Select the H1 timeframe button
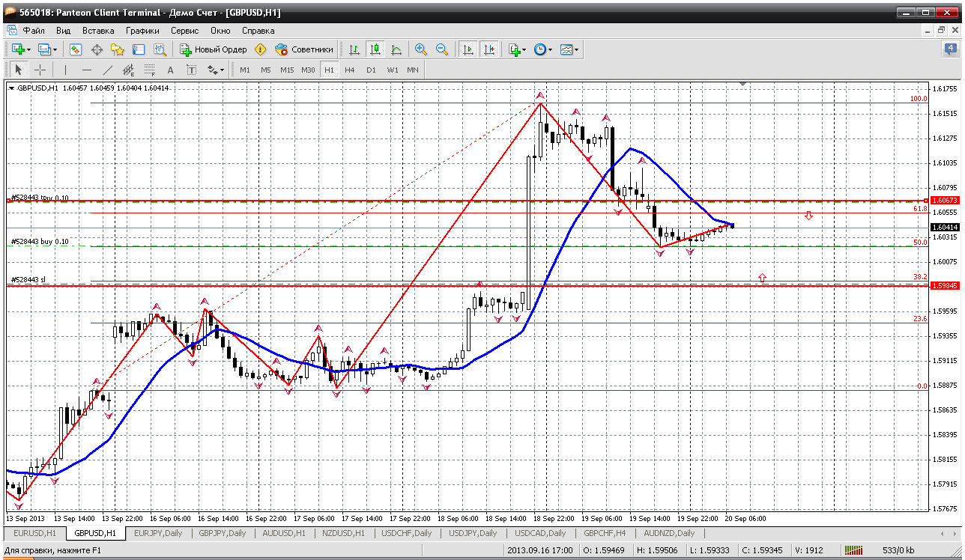The width and height of the screenshot is (965, 560). [329, 70]
